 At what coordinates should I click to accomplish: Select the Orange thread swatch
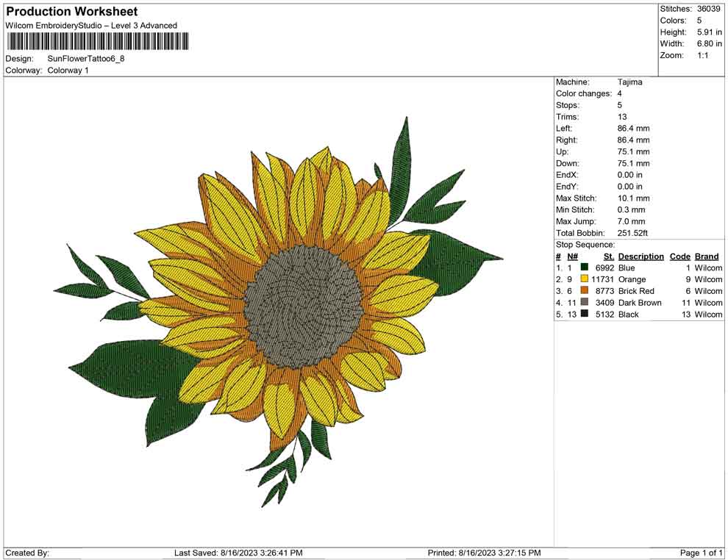click(x=584, y=279)
